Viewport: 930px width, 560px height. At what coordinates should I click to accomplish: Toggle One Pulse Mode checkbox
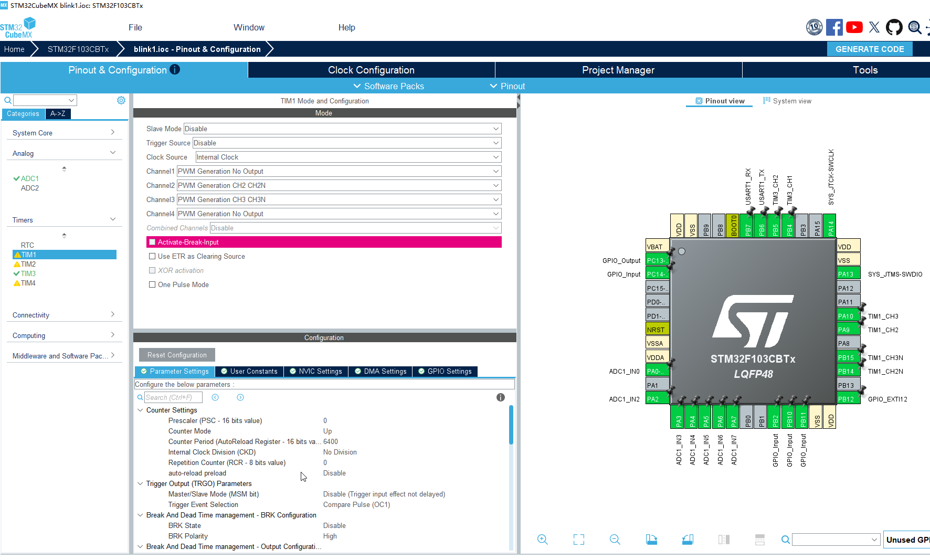click(x=152, y=284)
